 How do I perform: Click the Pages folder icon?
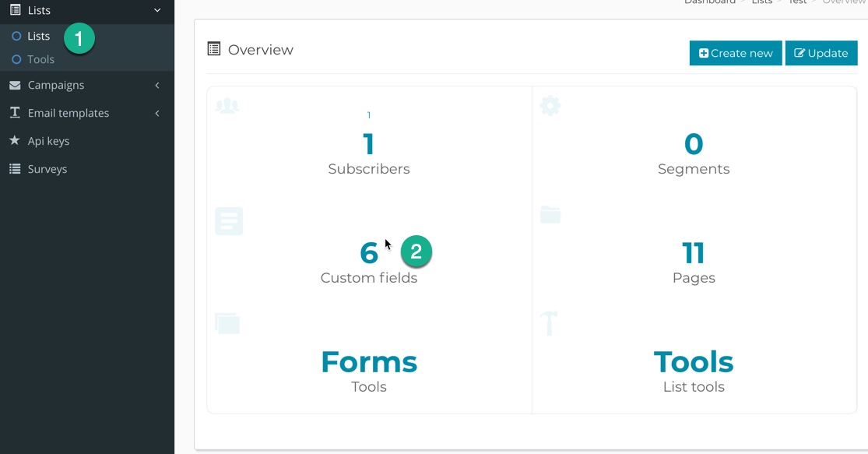coord(550,214)
